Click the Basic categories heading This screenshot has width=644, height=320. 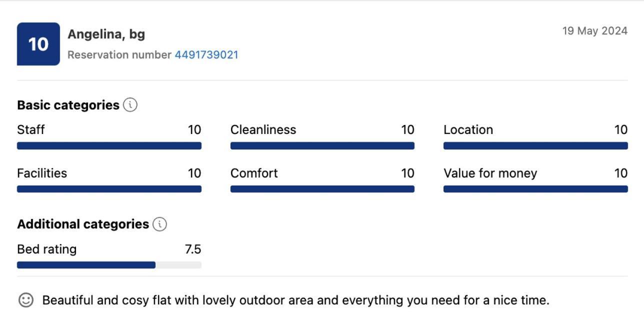tap(68, 105)
